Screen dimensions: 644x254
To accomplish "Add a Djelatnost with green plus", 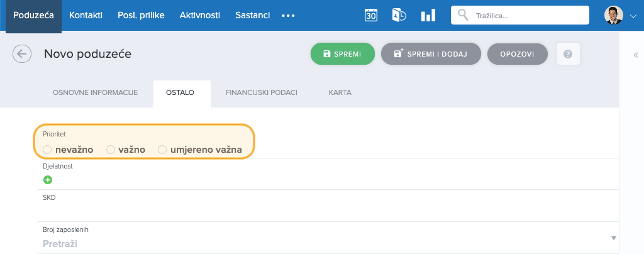I will (48, 179).
